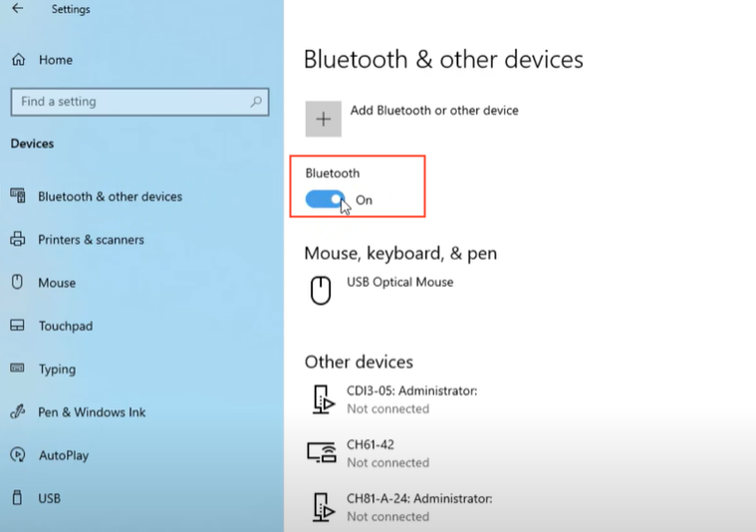This screenshot has height=532, width=756.
Task: Switch to Typing settings
Action: click(57, 369)
